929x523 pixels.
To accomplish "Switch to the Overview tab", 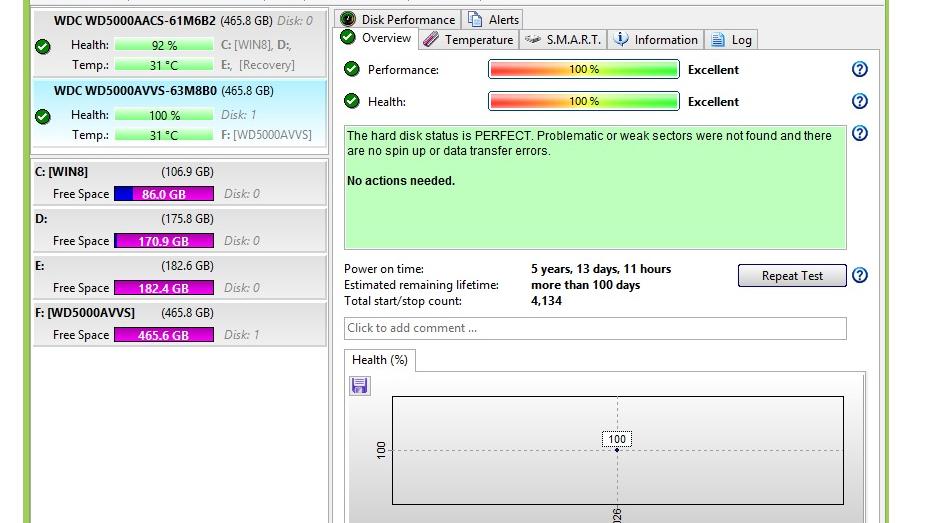I will pyautogui.click(x=376, y=38).
